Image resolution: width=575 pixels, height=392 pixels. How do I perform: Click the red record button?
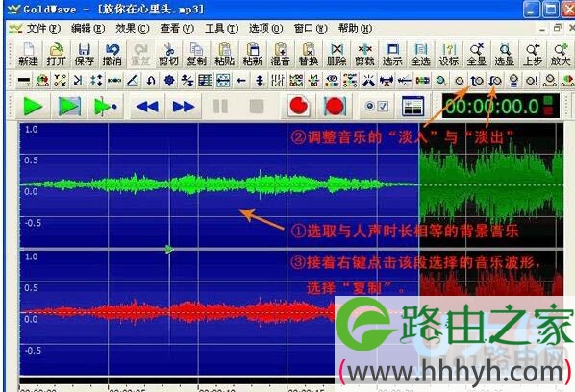point(299,107)
